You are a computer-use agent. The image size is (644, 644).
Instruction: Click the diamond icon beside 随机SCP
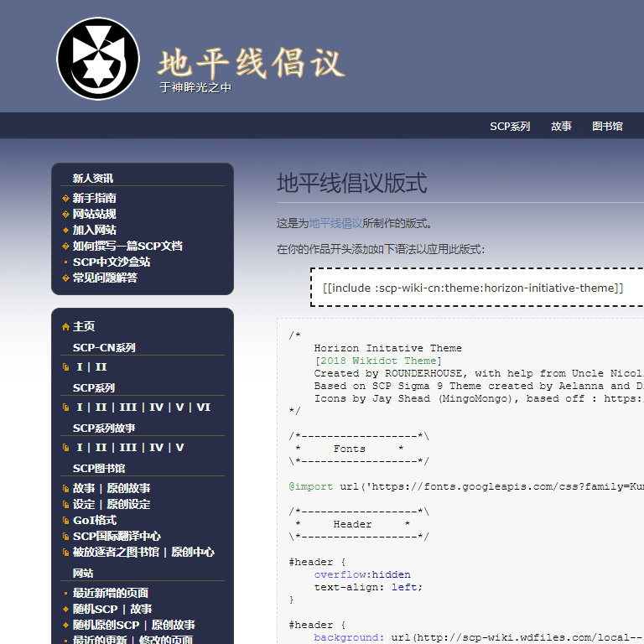[65, 610]
